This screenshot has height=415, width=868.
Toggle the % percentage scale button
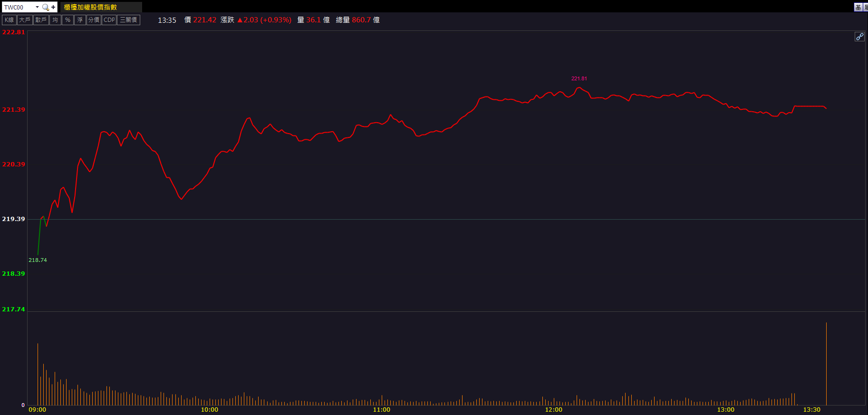click(x=68, y=20)
